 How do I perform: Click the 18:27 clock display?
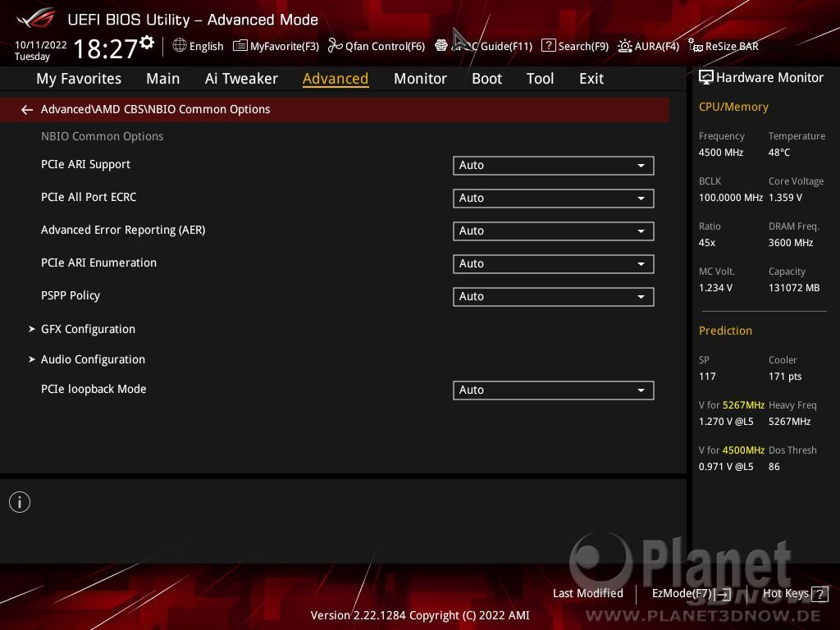(106, 48)
